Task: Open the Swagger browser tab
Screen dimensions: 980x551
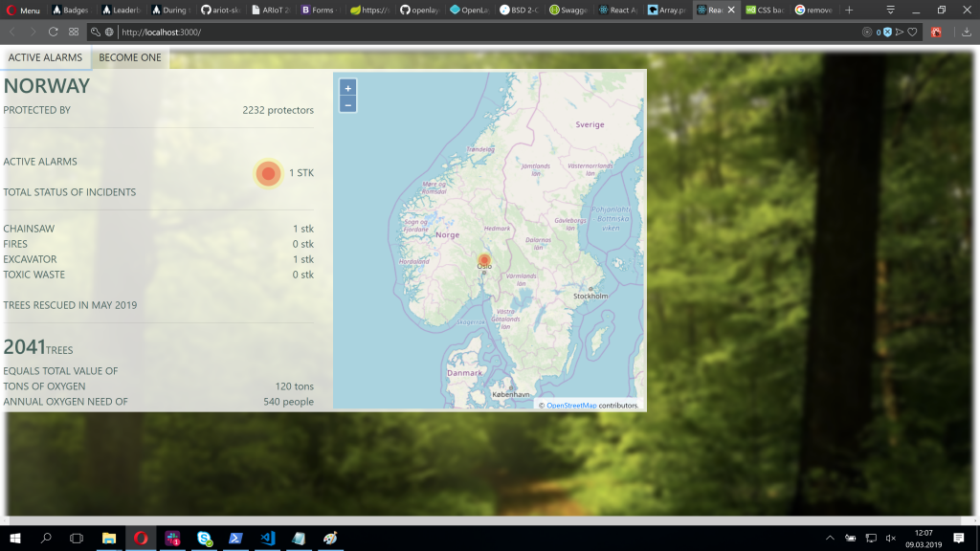Action: click(568, 10)
